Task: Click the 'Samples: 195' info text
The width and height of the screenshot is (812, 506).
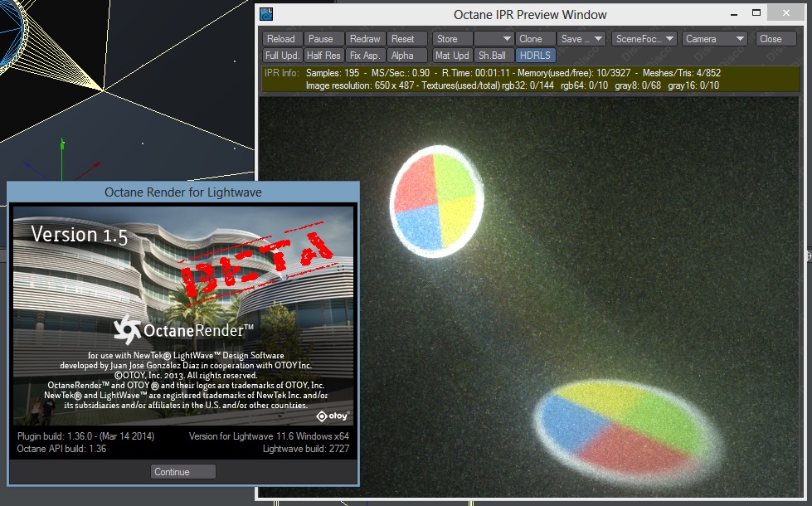Action: (x=333, y=73)
